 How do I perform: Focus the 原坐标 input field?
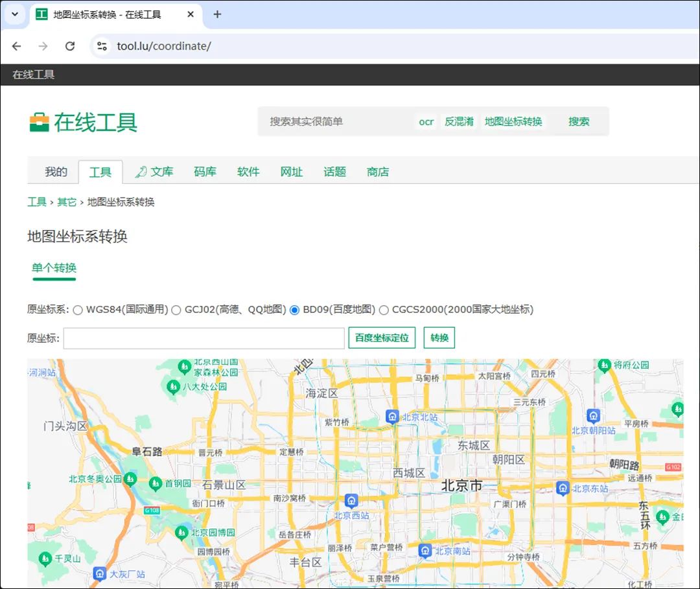(204, 338)
